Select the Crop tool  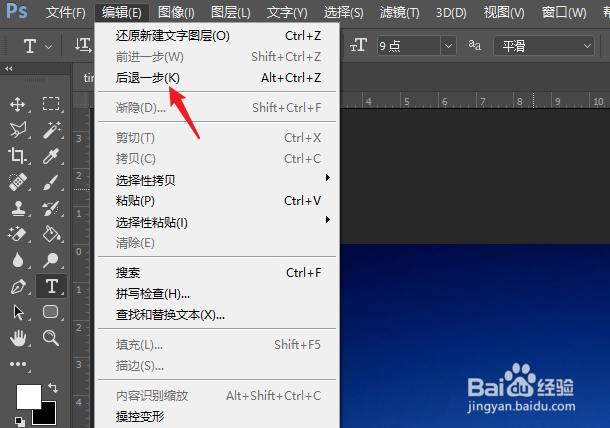click(x=18, y=156)
